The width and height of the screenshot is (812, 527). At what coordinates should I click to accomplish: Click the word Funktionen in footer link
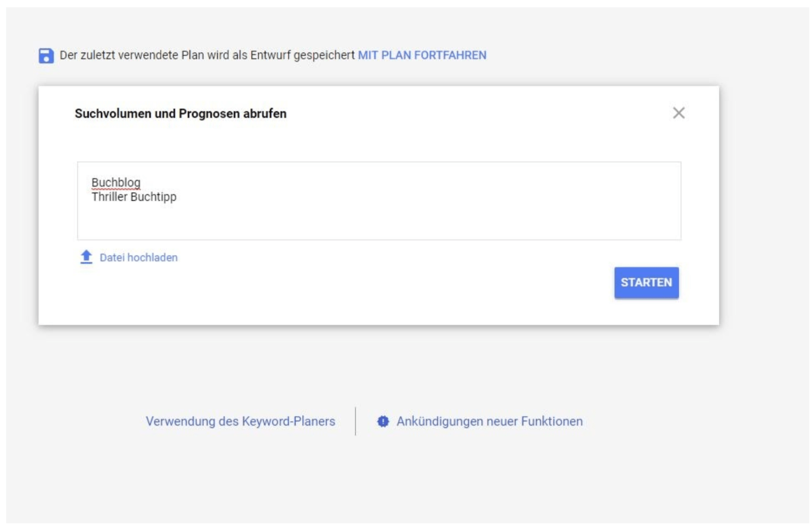pos(552,422)
